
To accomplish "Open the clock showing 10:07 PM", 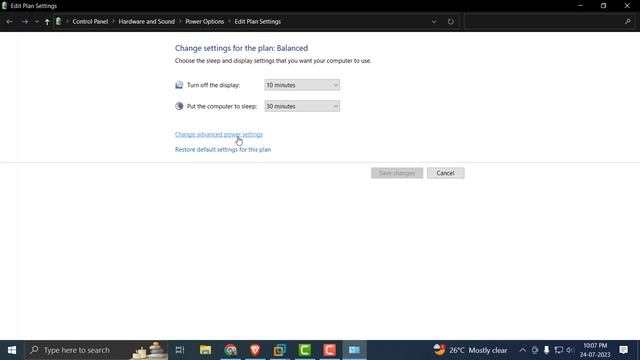I will (x=595, y=350).
